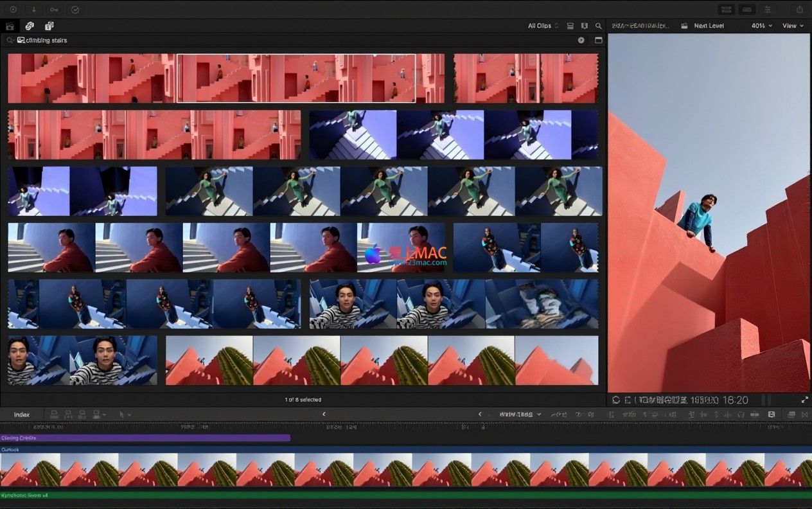Toggle the browser panel visibility button
The image size is (812, 509).
(727, 10)
